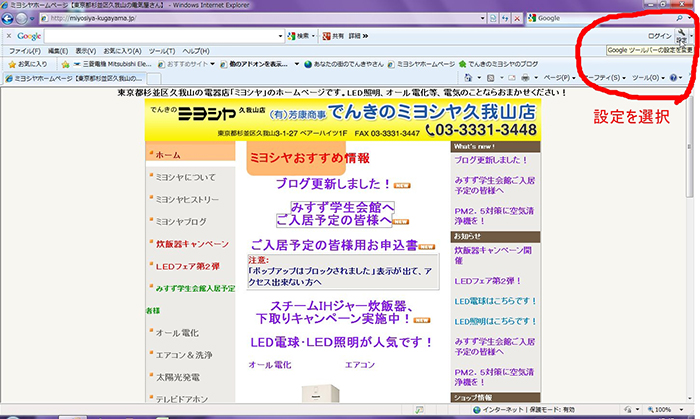Click the browser Back arrow button

coord(12,18)
